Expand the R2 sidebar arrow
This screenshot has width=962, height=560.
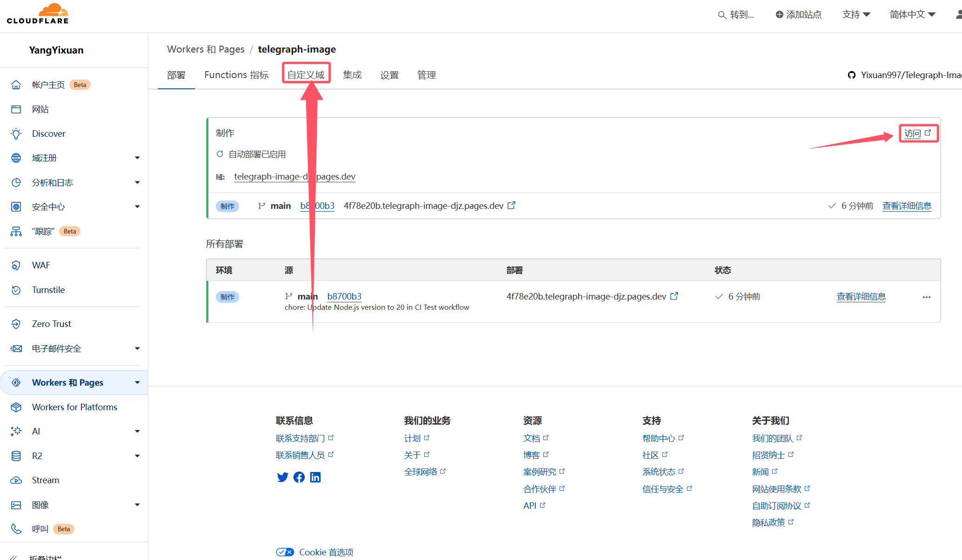coord(137,456)
